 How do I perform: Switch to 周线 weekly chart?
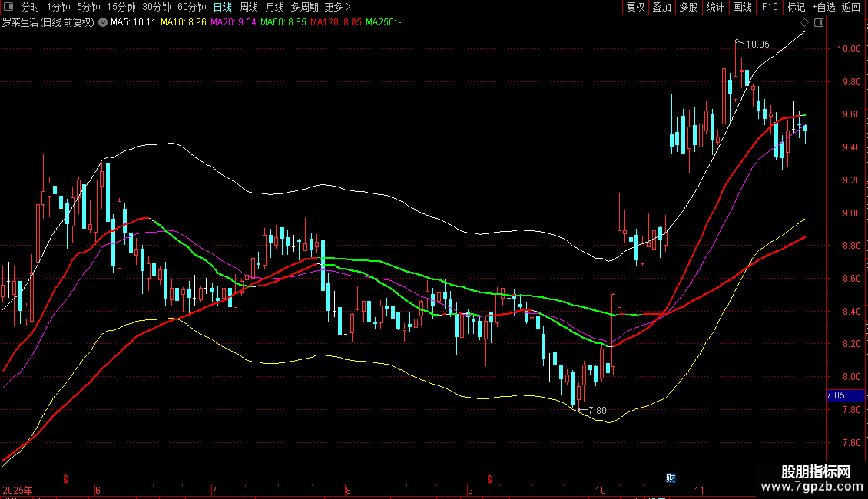(249, 7)
